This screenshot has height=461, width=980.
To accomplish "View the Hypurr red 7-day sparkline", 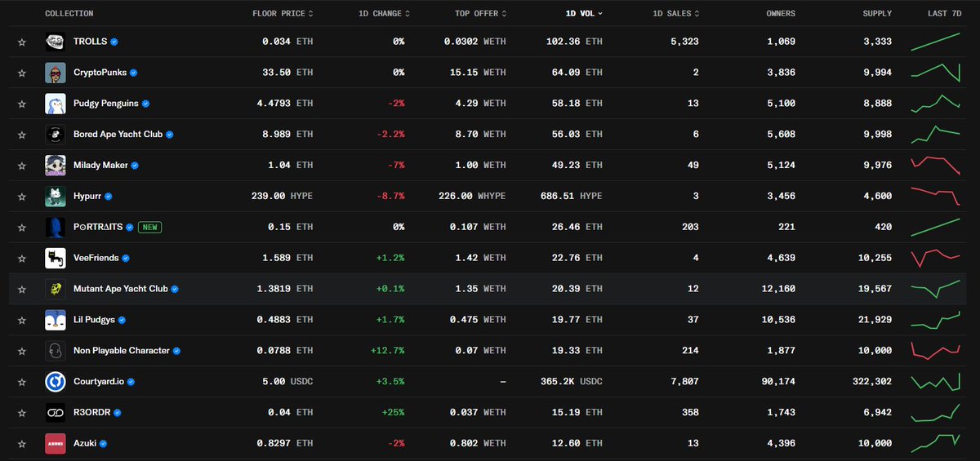I will (936, 197).
